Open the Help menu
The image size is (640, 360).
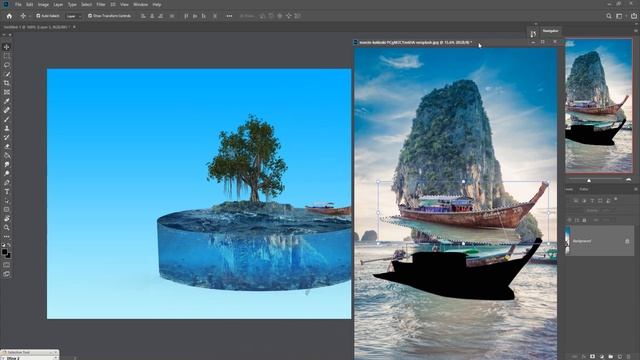(x=157, y=4)
